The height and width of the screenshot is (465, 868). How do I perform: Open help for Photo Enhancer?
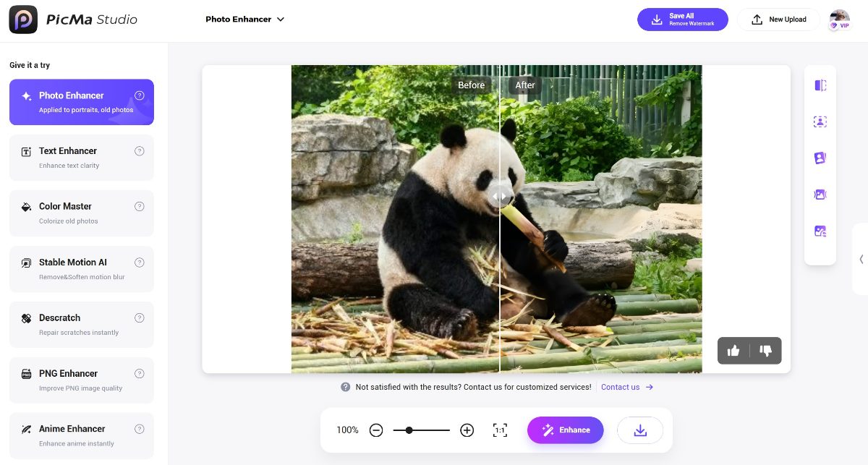point(140,95)
